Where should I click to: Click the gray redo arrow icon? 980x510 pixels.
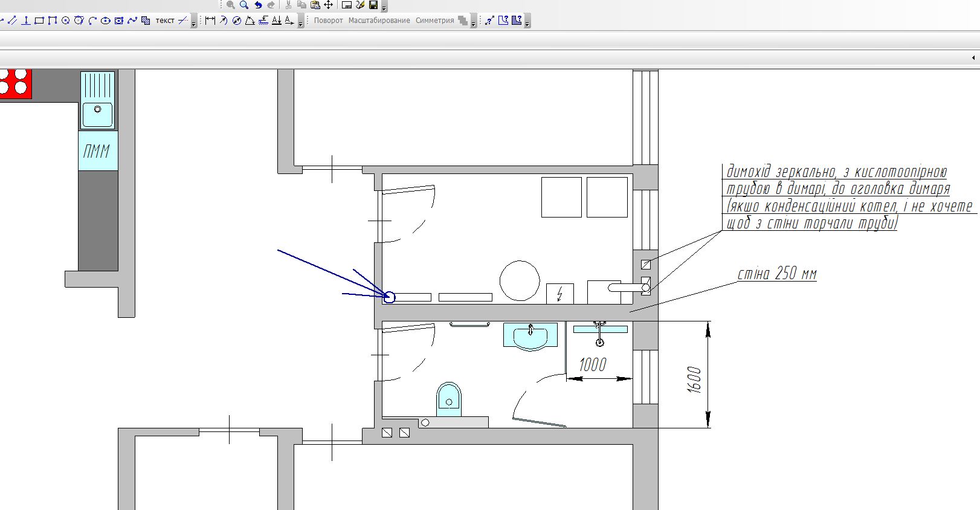point(271,5)
